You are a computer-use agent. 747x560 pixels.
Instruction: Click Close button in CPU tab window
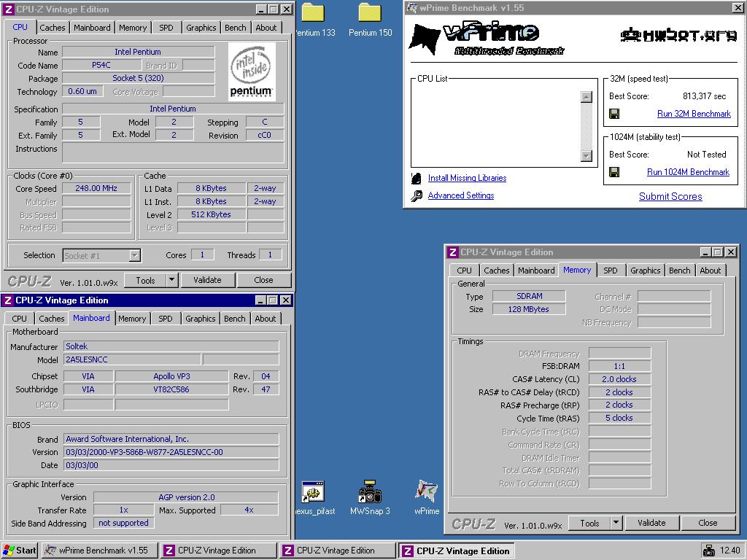263,280
